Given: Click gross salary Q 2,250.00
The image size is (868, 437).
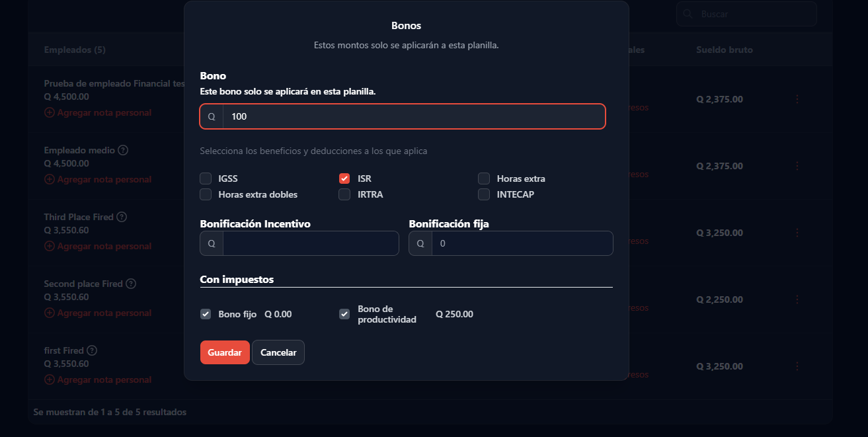Looking at the screenshot, I should click(x=720, y=299).
